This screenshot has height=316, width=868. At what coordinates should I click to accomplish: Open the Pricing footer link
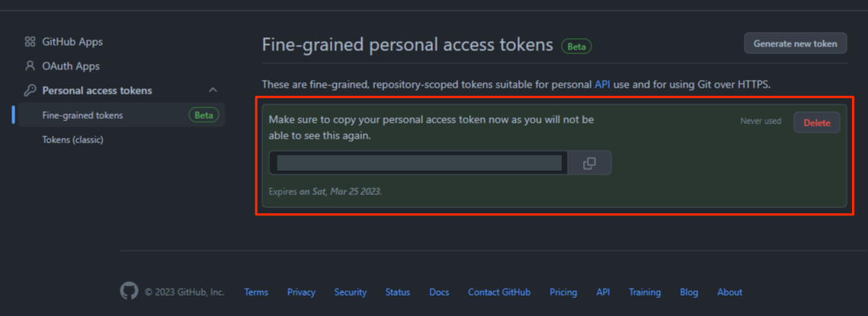[563, 292]
